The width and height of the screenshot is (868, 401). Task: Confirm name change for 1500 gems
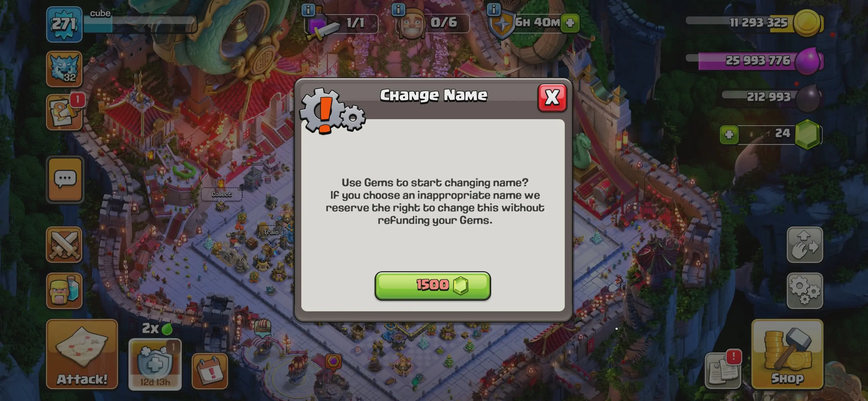pos(433,285)
